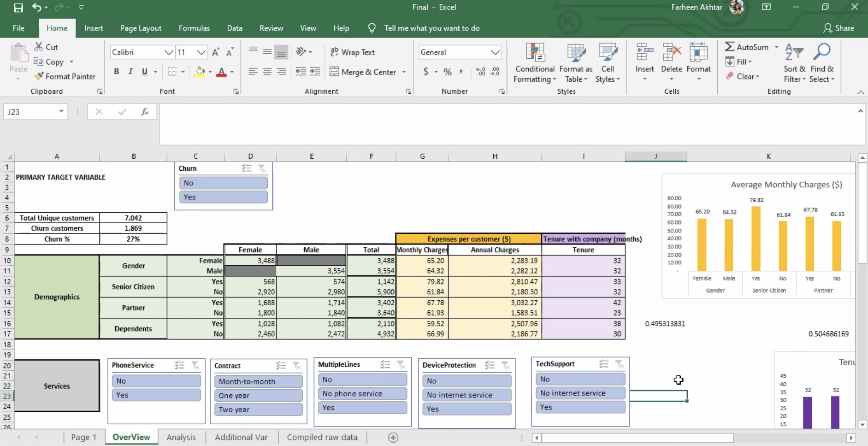Add a new sheet with plus button
The image size is (868, 446).
point(393,437)
